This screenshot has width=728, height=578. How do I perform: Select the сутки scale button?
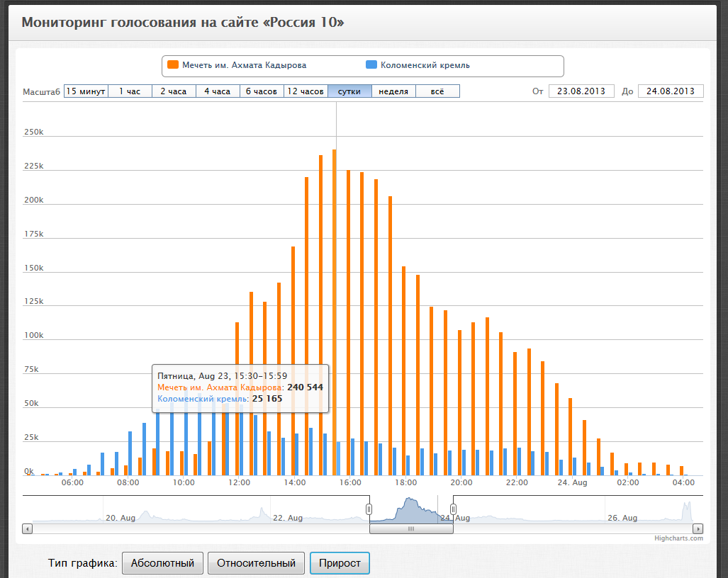click(x=349, y=91)
